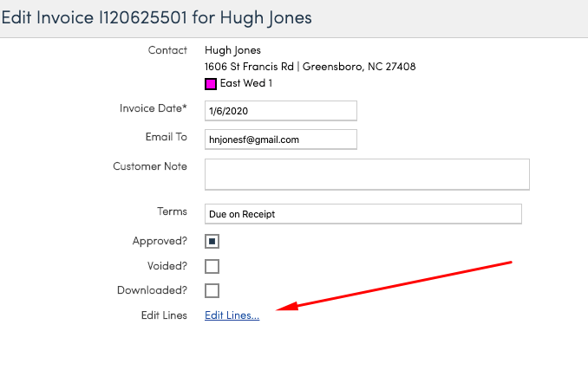Check the Voided? checkbox
Screen dimensions: 588x370
(212, 266)
